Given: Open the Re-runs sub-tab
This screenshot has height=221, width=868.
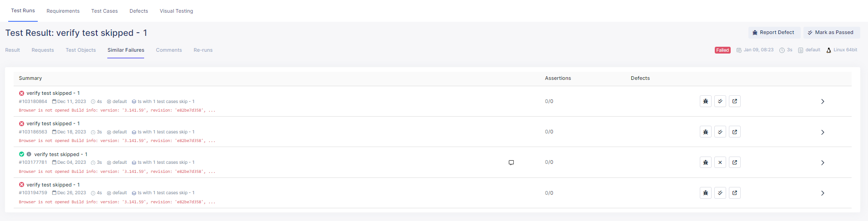Looking at the screenshot, I should (x=203, y=50).
